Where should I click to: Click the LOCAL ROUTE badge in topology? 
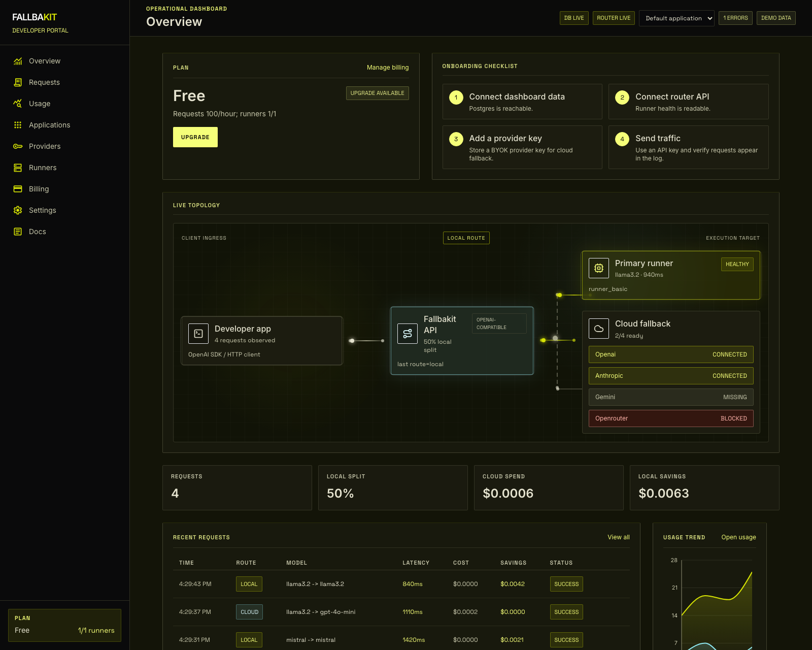[466, 238]
